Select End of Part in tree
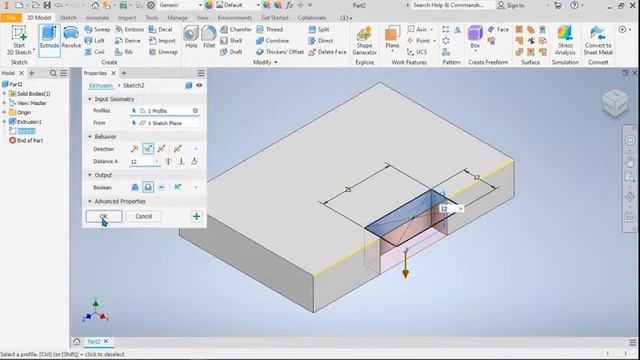 (x=26, y=140)
